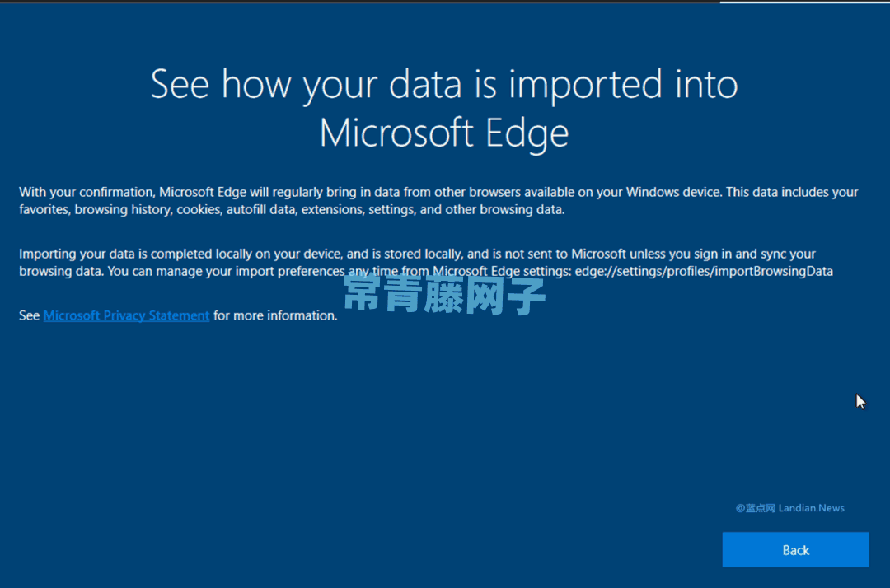
Task: Click 'not sent to Microsoft' phrase
Action: coord(564,254)
